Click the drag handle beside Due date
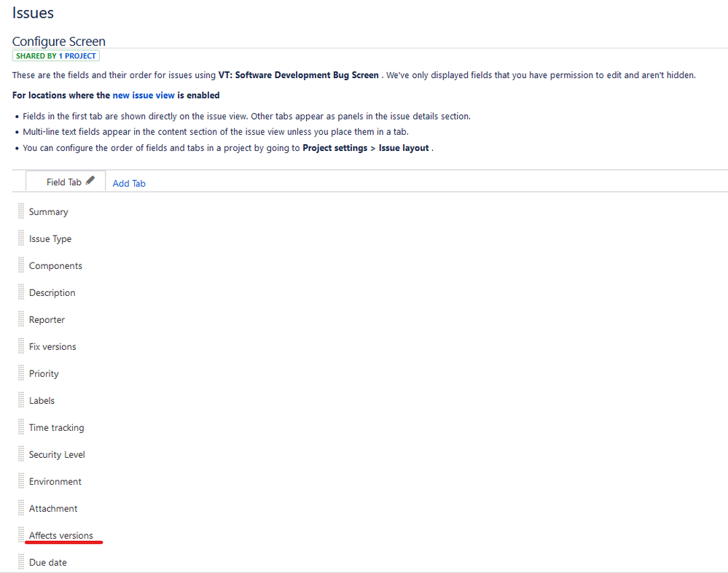 21,562
